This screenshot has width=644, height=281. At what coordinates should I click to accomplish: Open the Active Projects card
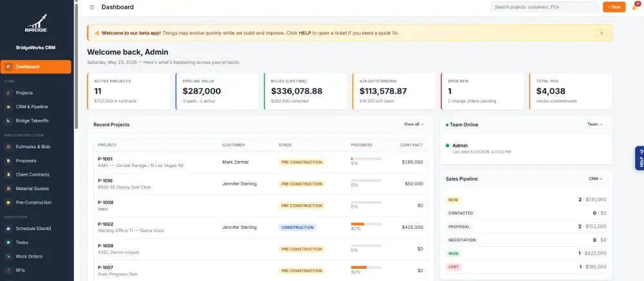pyautogui.click(x=129, y=92)
